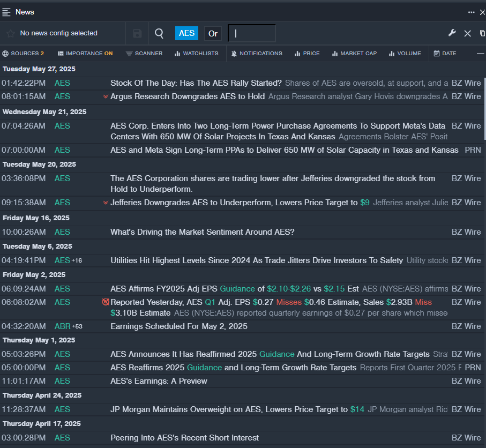The image size is (486, 448).
Task: Open What's Driving the Market Sentiment headline
Action: click(203, 232)
